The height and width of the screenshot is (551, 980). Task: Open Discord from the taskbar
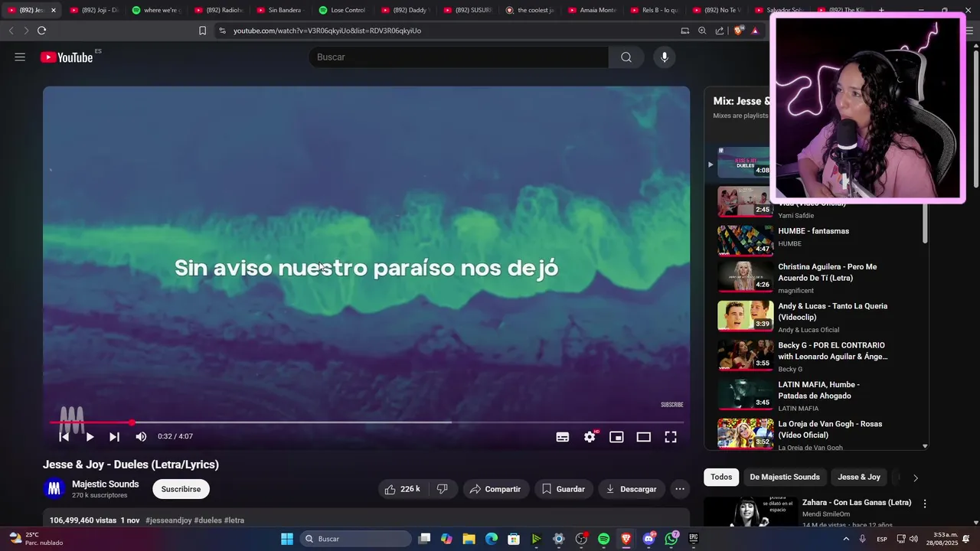[648, 539]
